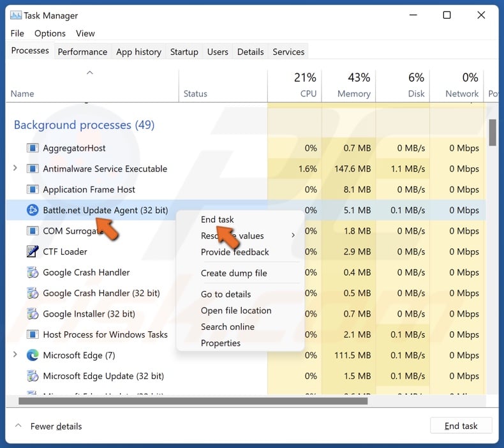Close the Task Manager window
Image resolution: width=504 pixels, height=448 pixels.
click(481, 15)
